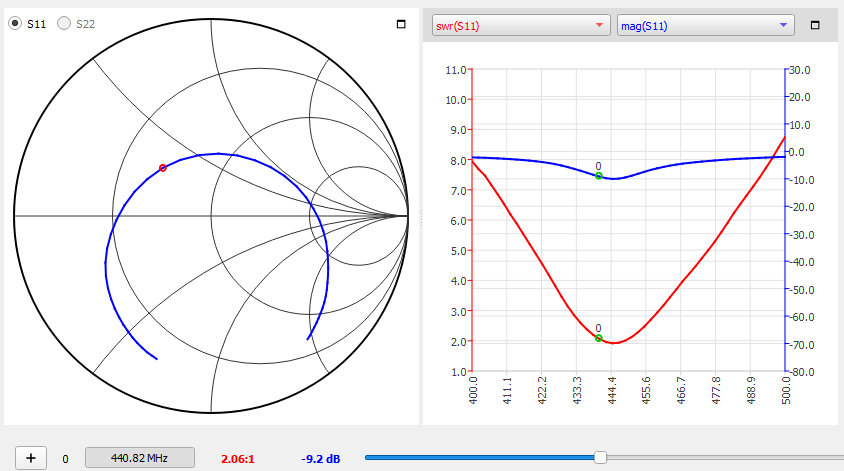Move the marker frequency slider handle
The width and height of the screenshot is (844, 471).
600,458
